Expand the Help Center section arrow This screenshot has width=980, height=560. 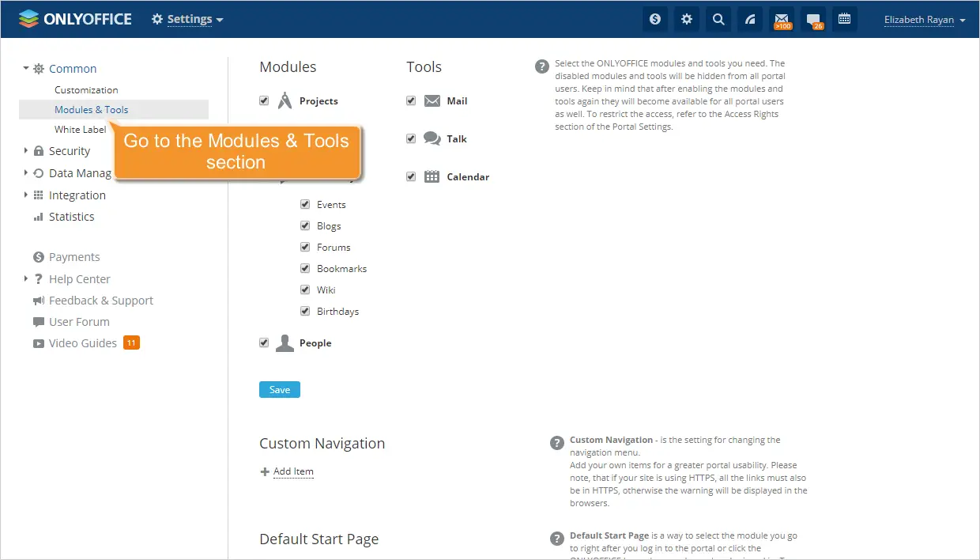[26, 278]
